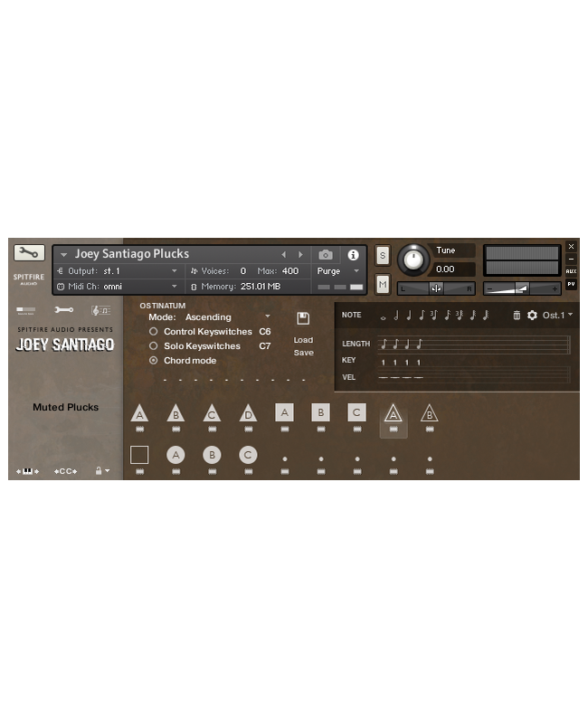Select outlined triangle articulation B
This screenshot has height=718, width=588.
(x=430, y=413)
